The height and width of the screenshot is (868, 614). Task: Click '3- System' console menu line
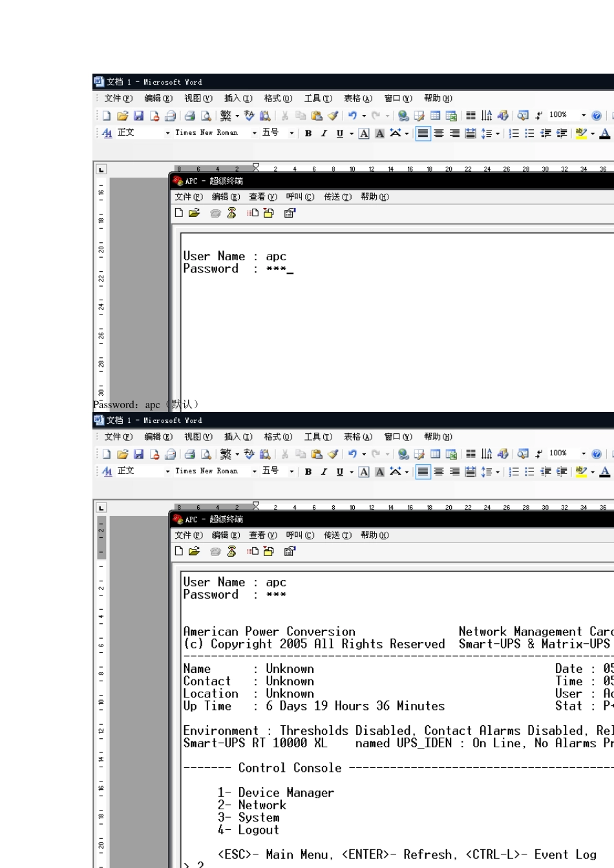249,817
